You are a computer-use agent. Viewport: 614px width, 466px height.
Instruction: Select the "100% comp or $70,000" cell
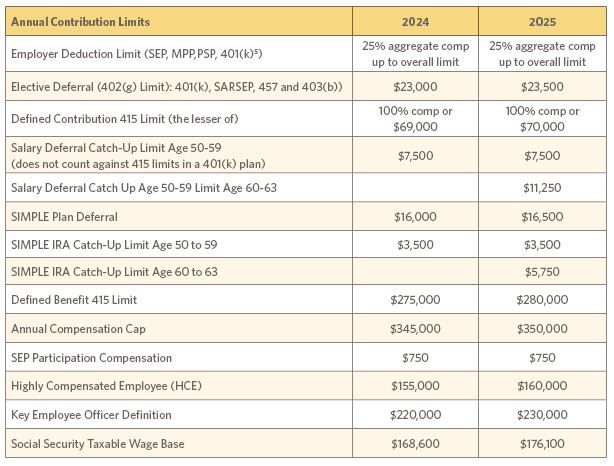542,119
